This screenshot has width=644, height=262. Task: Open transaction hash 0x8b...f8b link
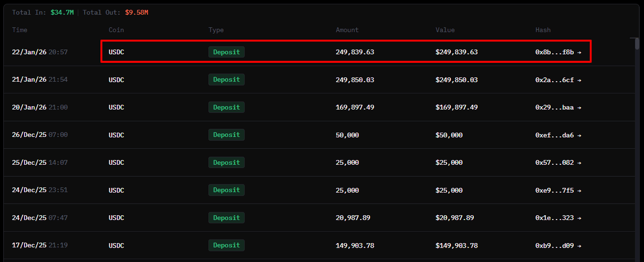coord(558,52)
